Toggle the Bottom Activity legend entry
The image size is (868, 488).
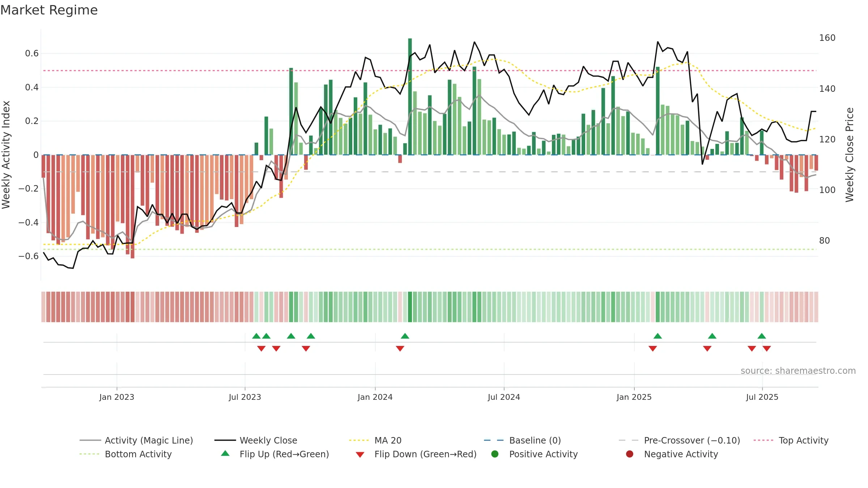[125, 454]
